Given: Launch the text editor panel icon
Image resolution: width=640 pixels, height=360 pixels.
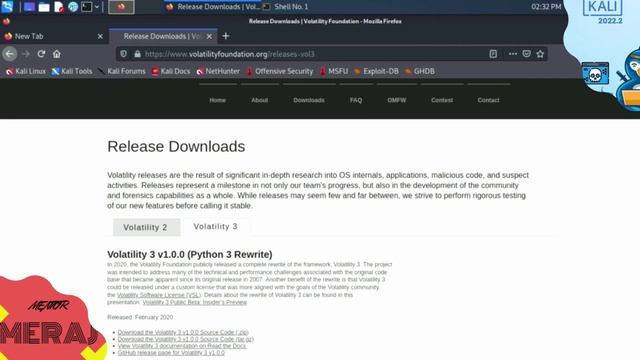Looking at the screenshot, I should coord(59,7).
